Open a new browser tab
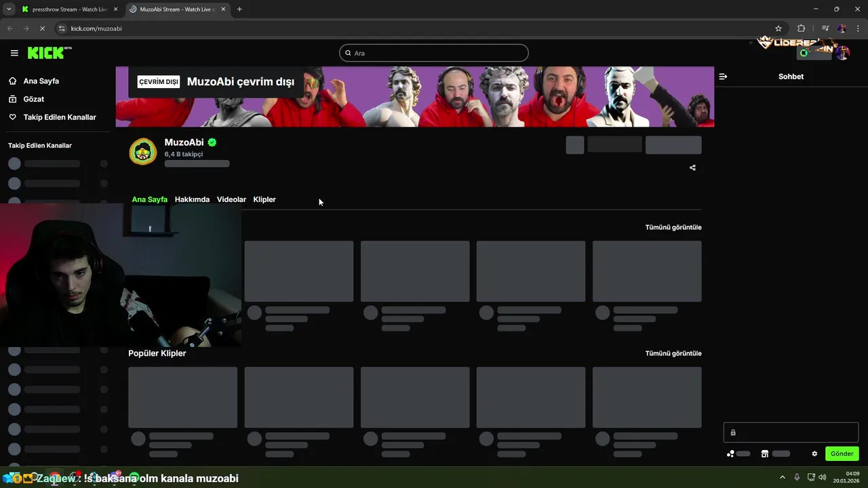868x488 pixels. [239, 9]
